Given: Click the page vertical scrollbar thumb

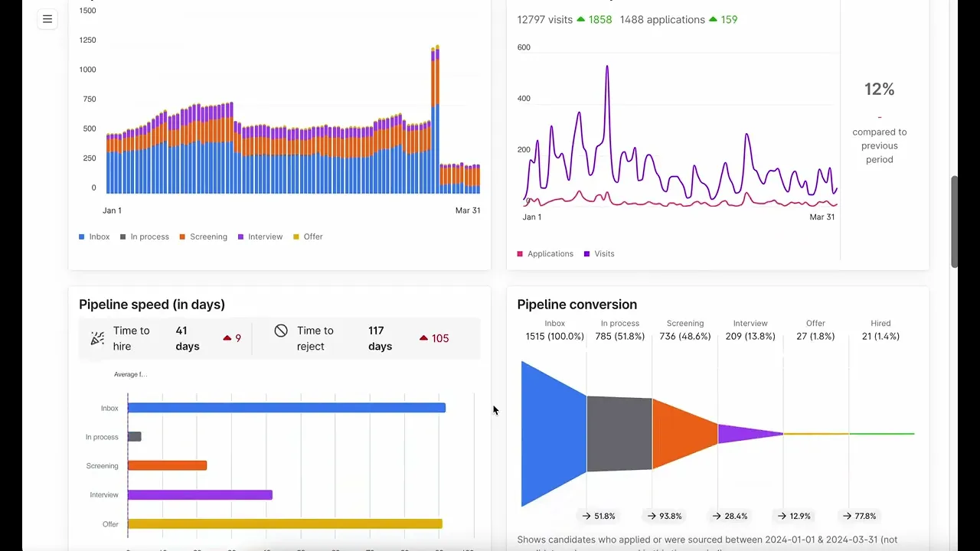Looking at the screenshot, I should pos(954,222).
